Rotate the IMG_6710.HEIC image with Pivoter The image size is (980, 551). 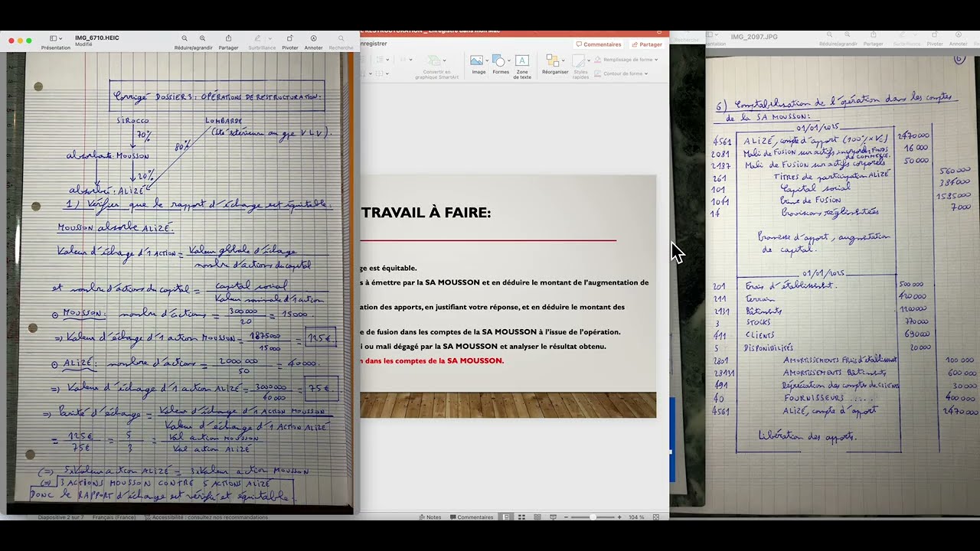click(x=290, y=38)
